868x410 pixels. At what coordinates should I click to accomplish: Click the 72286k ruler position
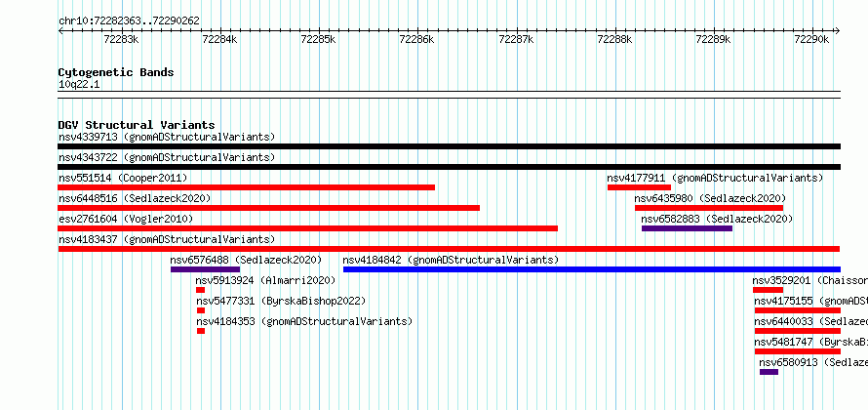416,39
